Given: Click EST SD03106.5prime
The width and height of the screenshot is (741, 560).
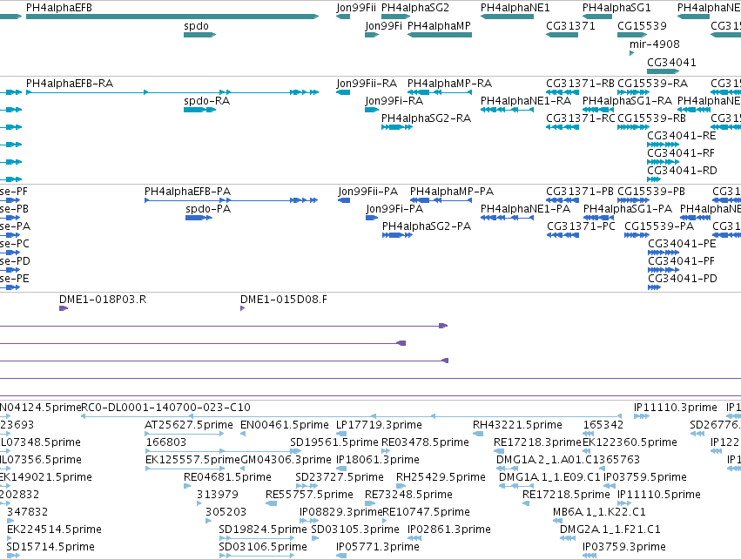Looking at the screenshot, I should click(257, 556).
